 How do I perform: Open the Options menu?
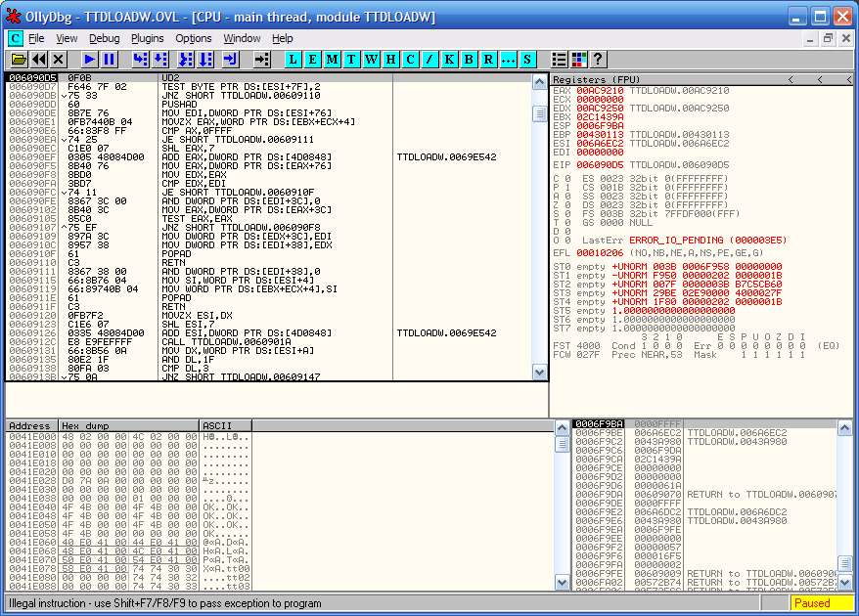194,38
